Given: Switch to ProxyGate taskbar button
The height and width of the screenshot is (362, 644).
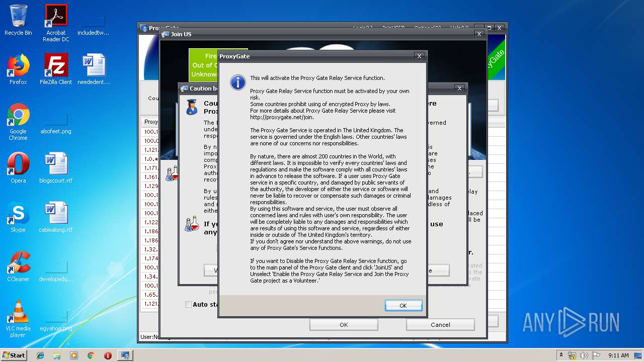Looking at the screenshot, I should pos(125,355).
